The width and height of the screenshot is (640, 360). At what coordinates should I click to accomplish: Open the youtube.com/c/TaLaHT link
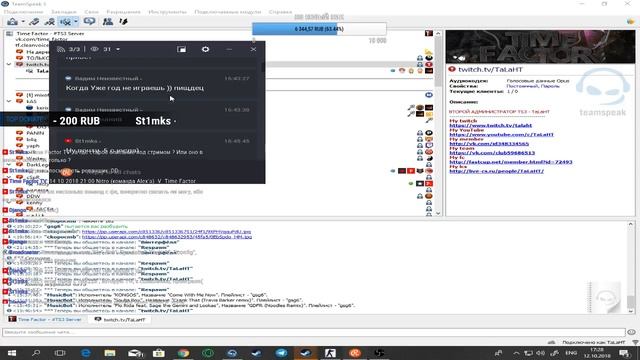[501, 134]
